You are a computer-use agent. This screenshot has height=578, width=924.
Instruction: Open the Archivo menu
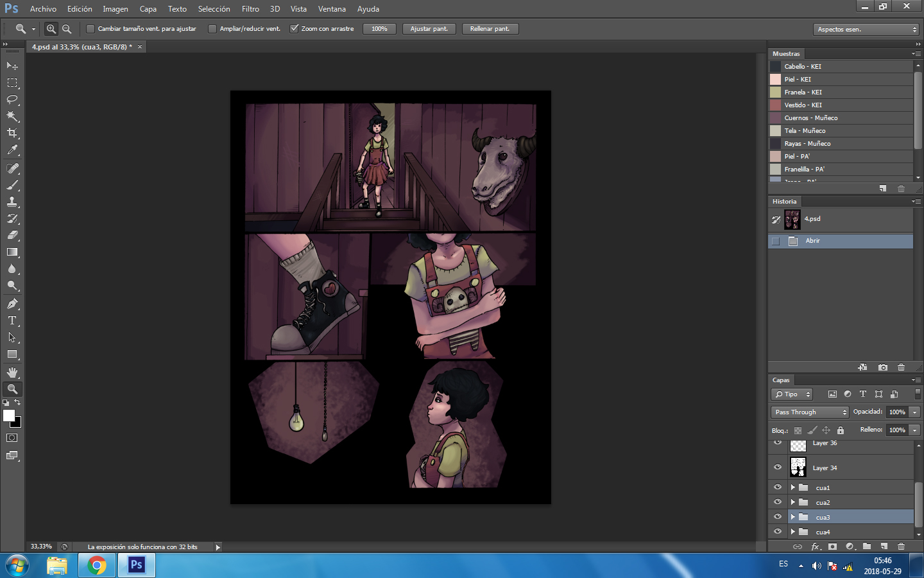pos(43,9)
